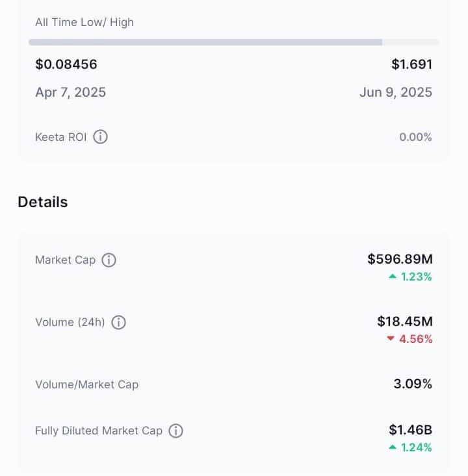The height and width of the screenshot is (476, 468).
Task: Click the $18.45M volume value
Action: pyautogui.click(x=405, y=321)
